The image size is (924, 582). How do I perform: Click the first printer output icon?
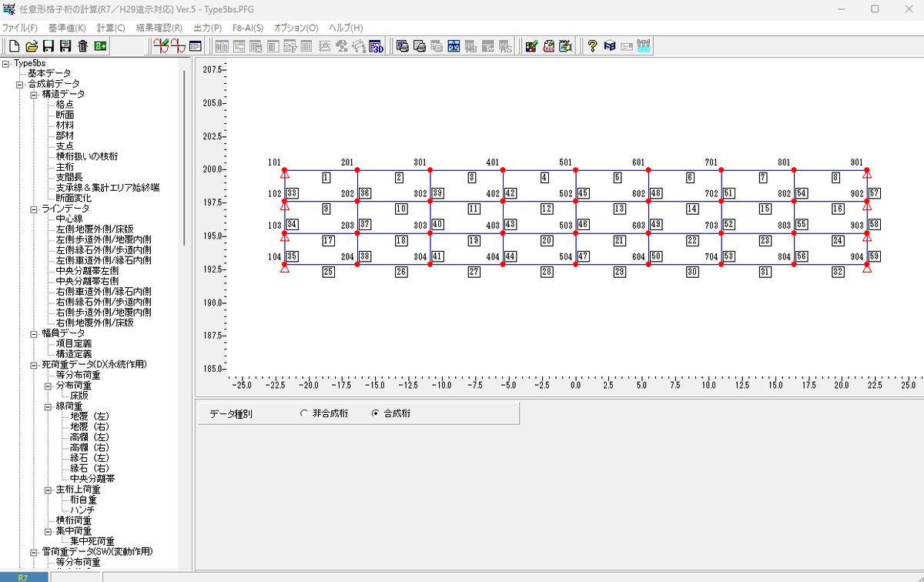click(x=403, y=46)
